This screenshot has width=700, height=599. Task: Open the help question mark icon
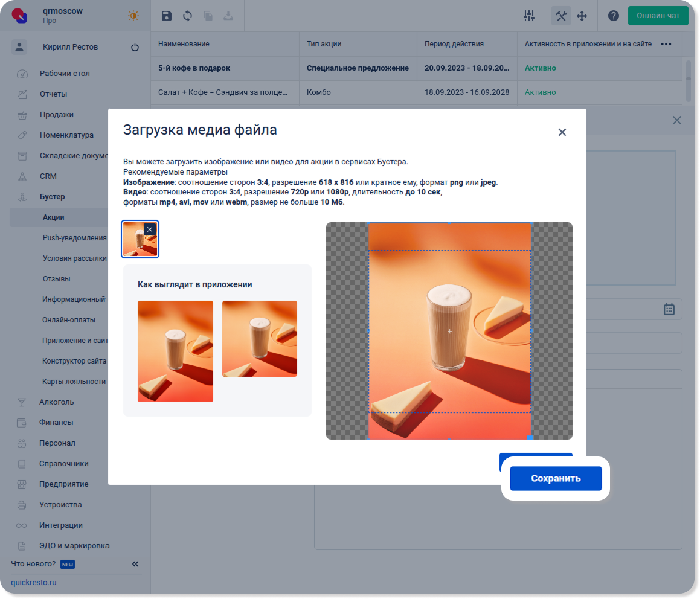(614, 16)
